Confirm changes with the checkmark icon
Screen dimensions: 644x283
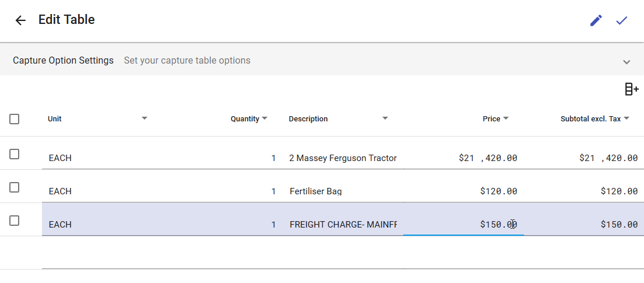point(622,20)
